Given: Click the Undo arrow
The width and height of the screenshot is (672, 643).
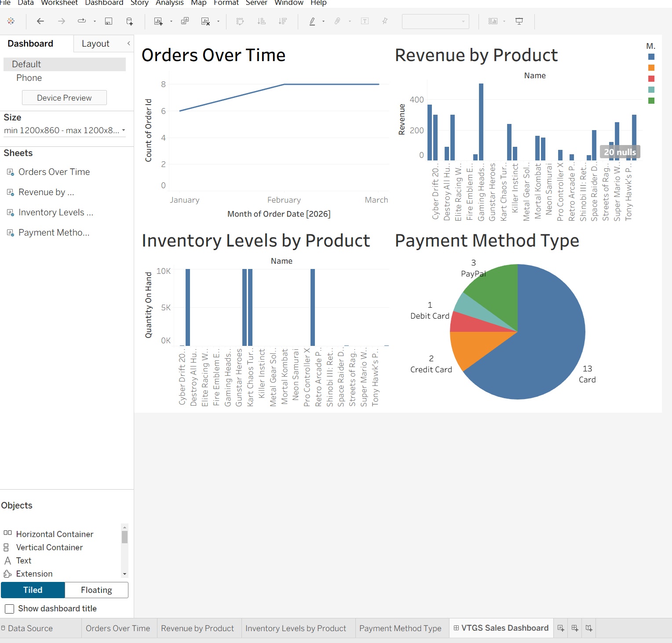Looking at the screenshot, I should click(40, 21).
